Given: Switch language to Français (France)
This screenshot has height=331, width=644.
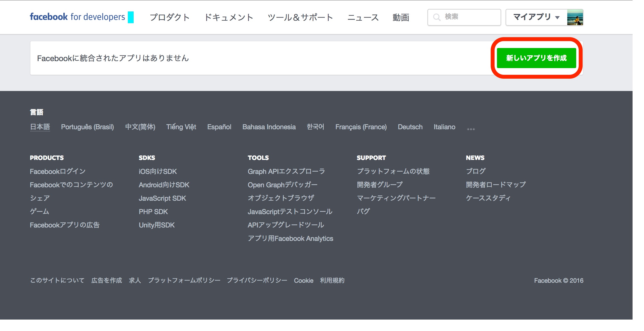Looking at the screenshot, I should [x=361, y=127].
